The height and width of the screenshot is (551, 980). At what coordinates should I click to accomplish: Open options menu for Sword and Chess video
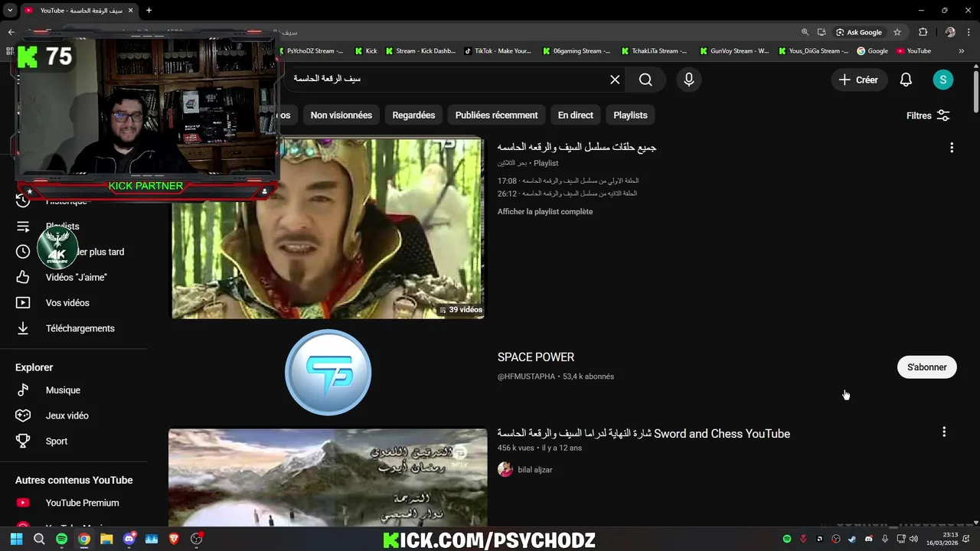click(944, 432)
